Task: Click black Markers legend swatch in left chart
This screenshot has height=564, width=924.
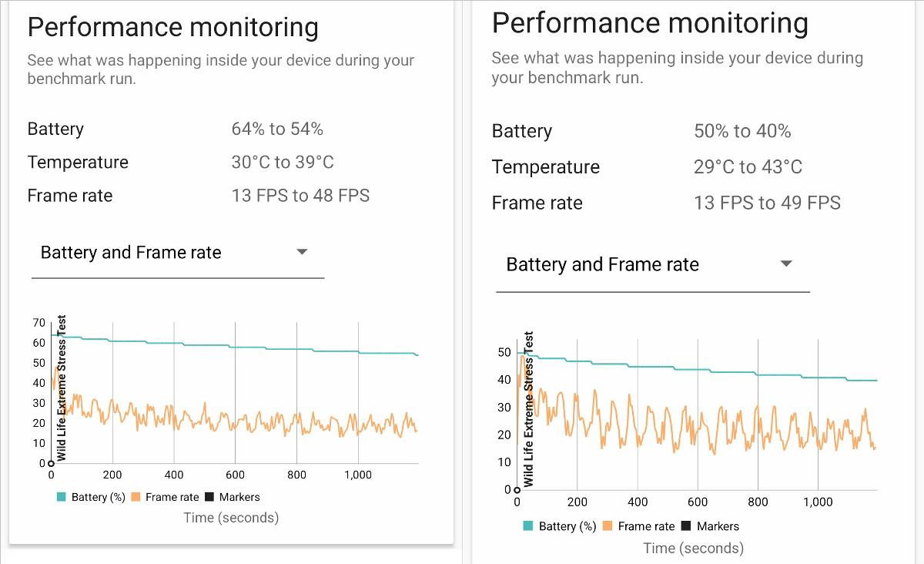Action: (x=209, y=498)
